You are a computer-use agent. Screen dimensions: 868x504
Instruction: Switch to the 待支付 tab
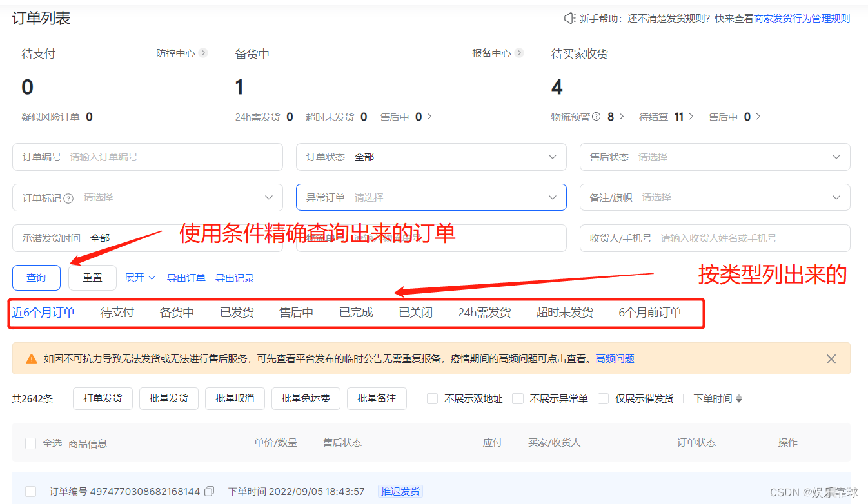[x=117, y=313]
